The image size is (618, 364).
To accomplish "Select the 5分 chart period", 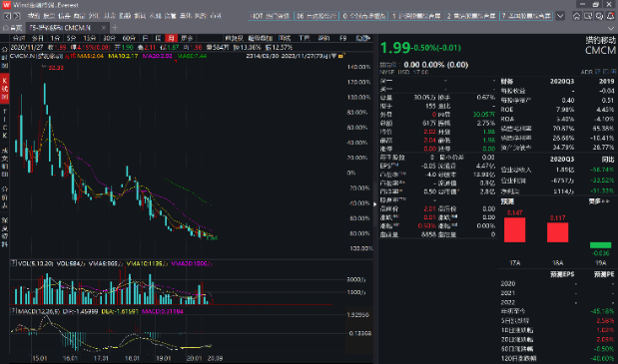I will coord(71,38).
